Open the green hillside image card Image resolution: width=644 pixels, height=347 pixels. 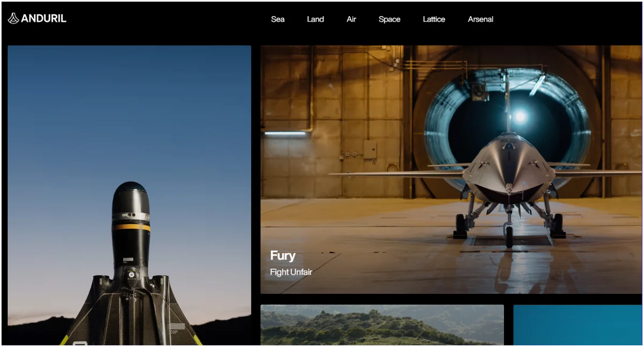[382, 325]
